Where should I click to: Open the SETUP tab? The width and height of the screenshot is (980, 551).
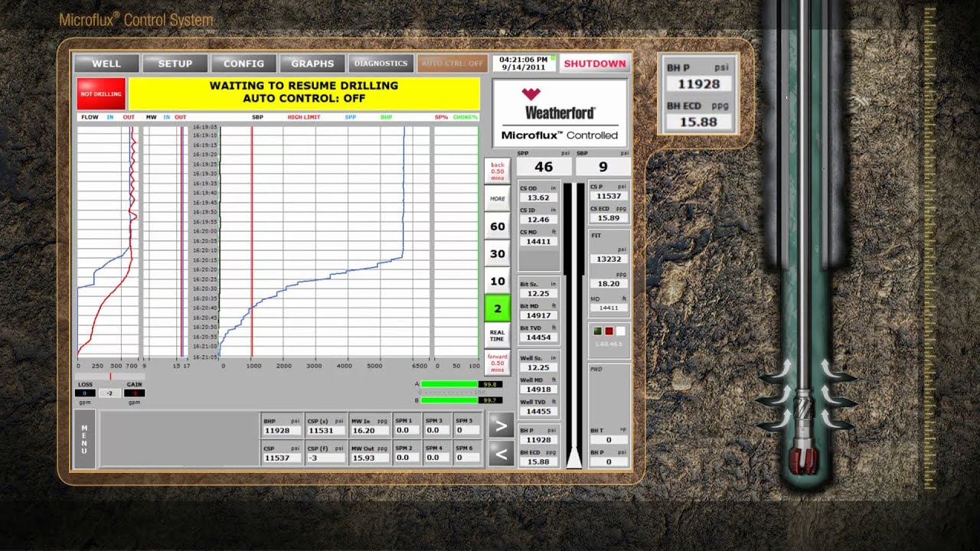pyautogui.click(x=175, y=64)
